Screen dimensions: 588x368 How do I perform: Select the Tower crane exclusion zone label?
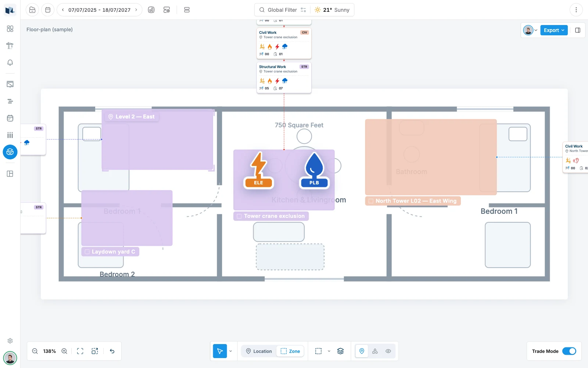tap(271, 216)
